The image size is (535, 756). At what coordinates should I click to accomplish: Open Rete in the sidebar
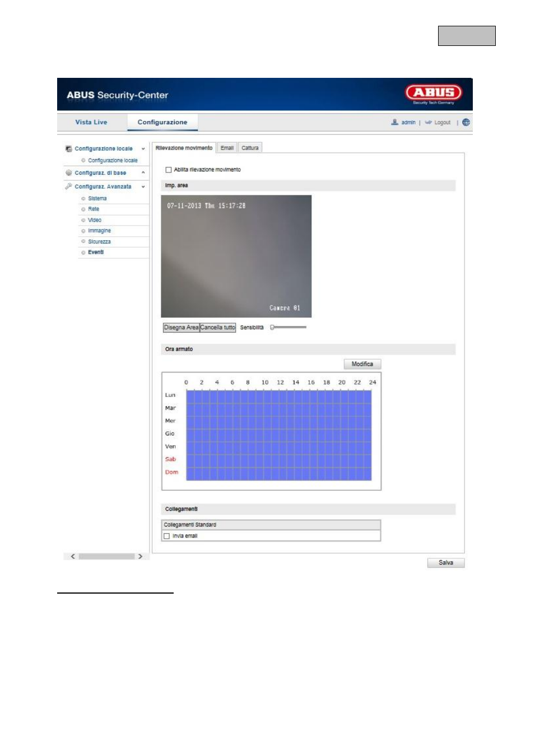pyautogui.click(x=94, y=209)
